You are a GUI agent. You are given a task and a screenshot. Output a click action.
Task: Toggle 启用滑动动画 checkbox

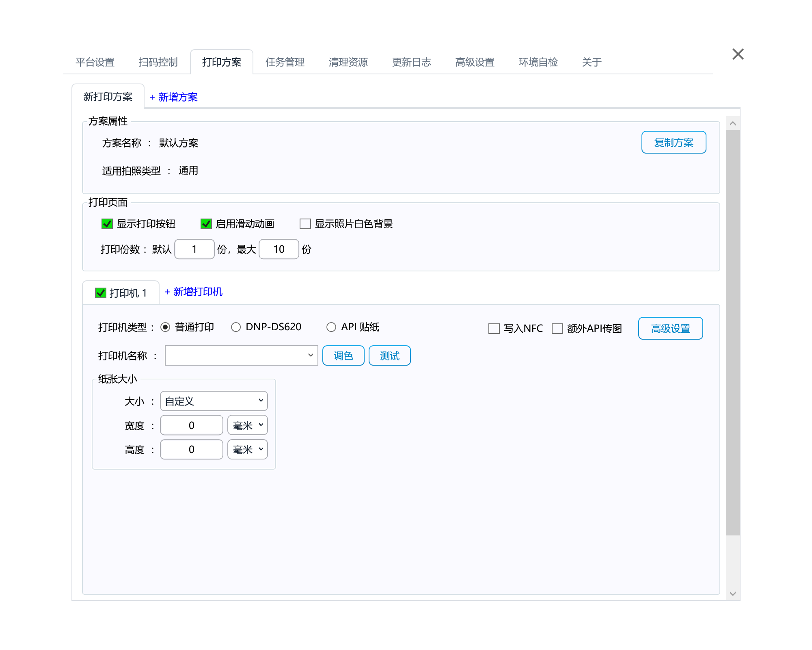[x=206, y=224]
